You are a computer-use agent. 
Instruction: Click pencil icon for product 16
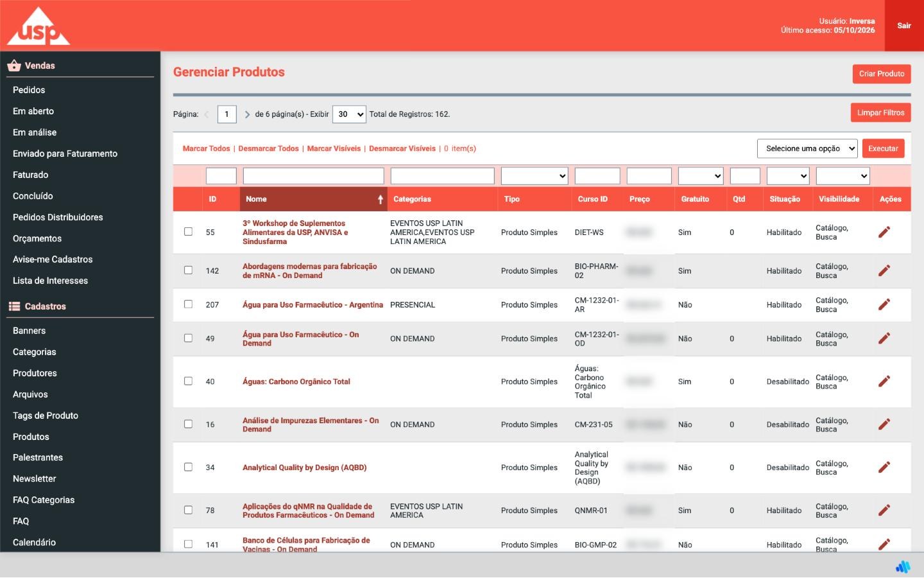tap(884, 425)
